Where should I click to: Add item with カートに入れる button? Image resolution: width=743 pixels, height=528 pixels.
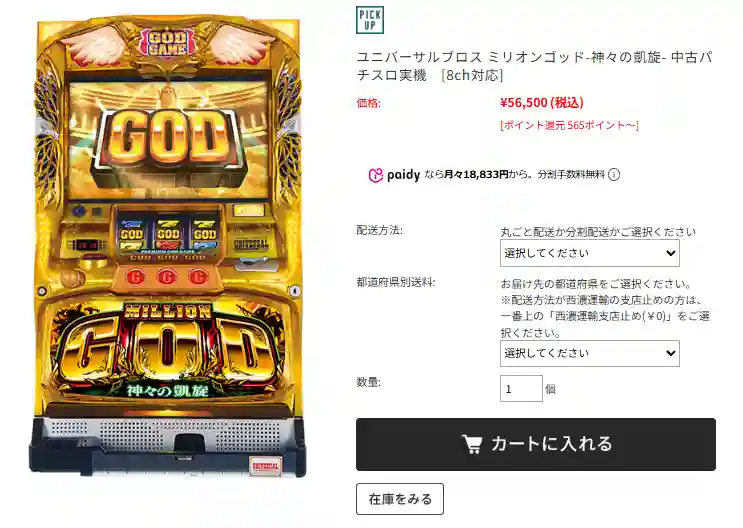coord(536,444)
